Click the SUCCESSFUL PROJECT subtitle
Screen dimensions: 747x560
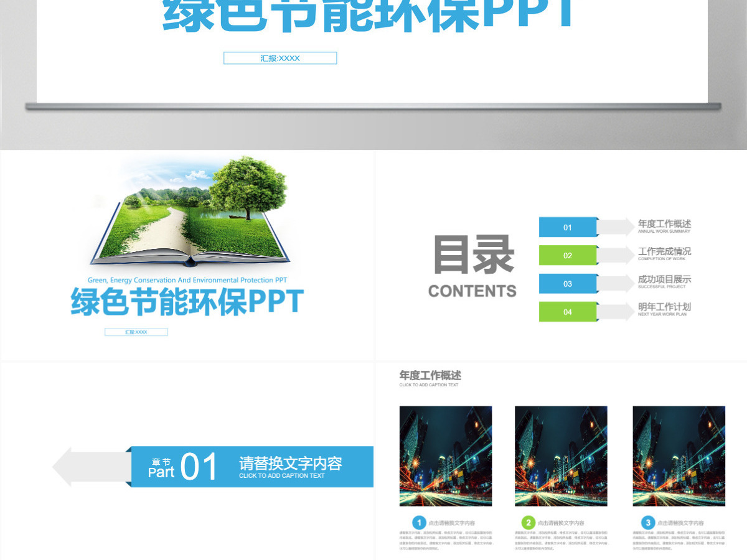[662, 287]
